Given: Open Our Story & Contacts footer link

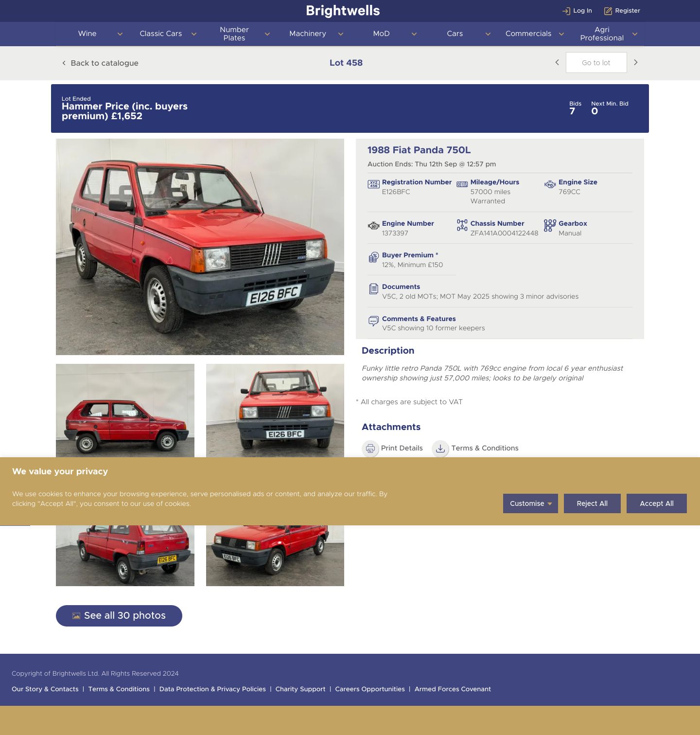Looking at the screenshot, I should pyautogui.click(x=45, y=689).
